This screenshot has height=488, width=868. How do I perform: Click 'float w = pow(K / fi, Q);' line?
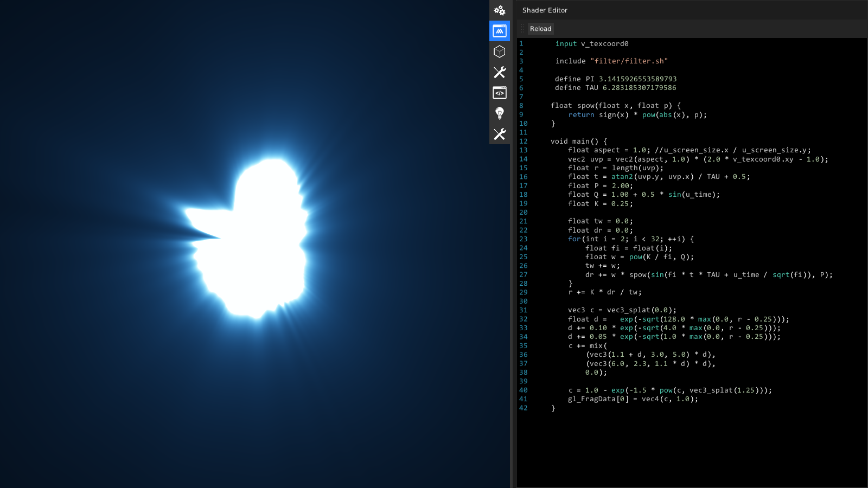tap(640, 257)
